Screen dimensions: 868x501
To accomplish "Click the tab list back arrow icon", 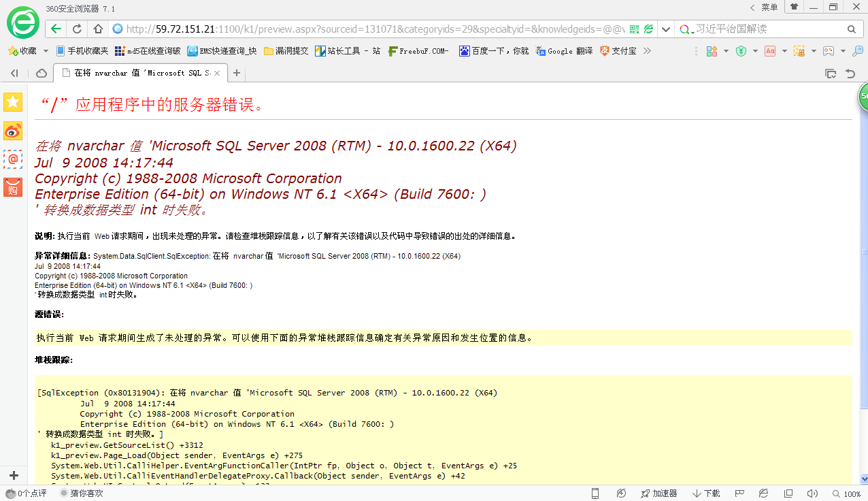I will pyautogui.click(x=14, y=73).
